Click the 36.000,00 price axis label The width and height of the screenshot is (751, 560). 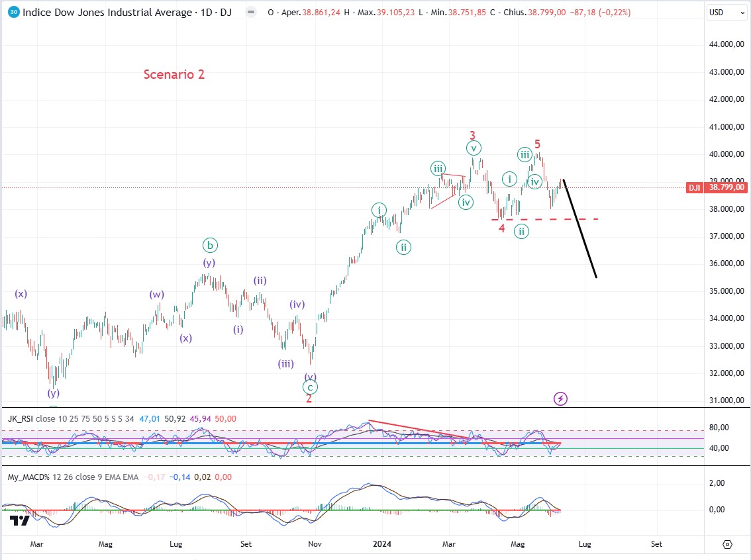pyautogui.click(x=726, y=263)
